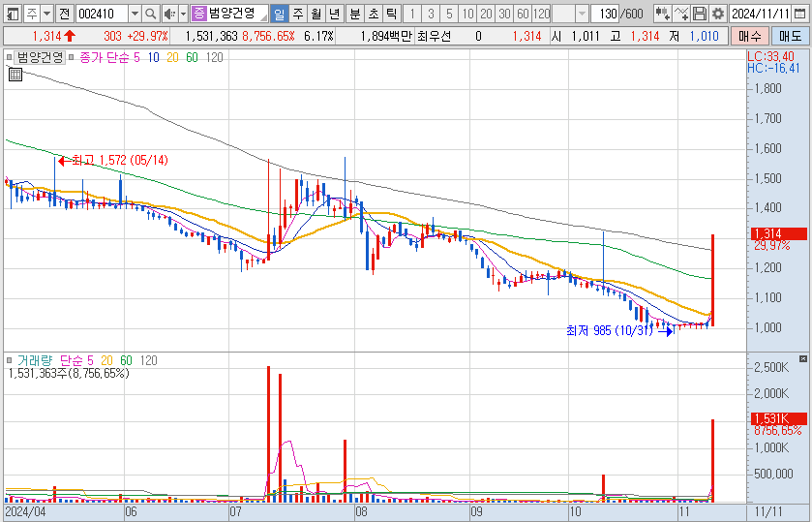Click the red 1,314 current price tag

tap(778, 233)
